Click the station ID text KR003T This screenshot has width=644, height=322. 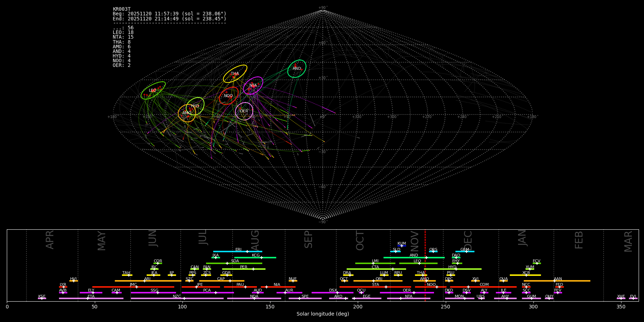pos(122,9)
